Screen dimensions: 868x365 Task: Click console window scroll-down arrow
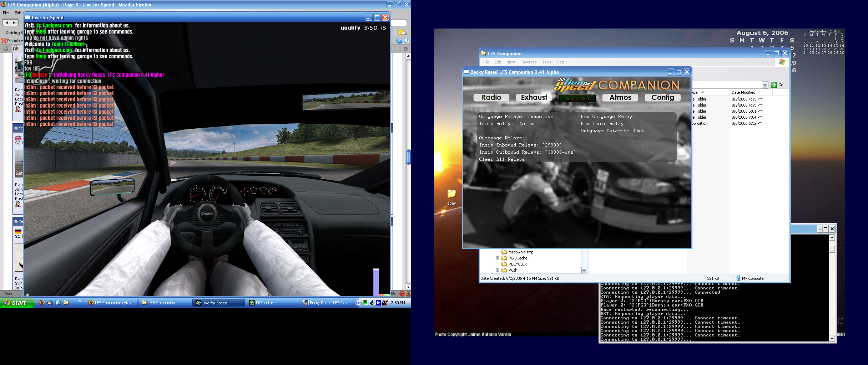pyautogui.click(x=832, y=339)
